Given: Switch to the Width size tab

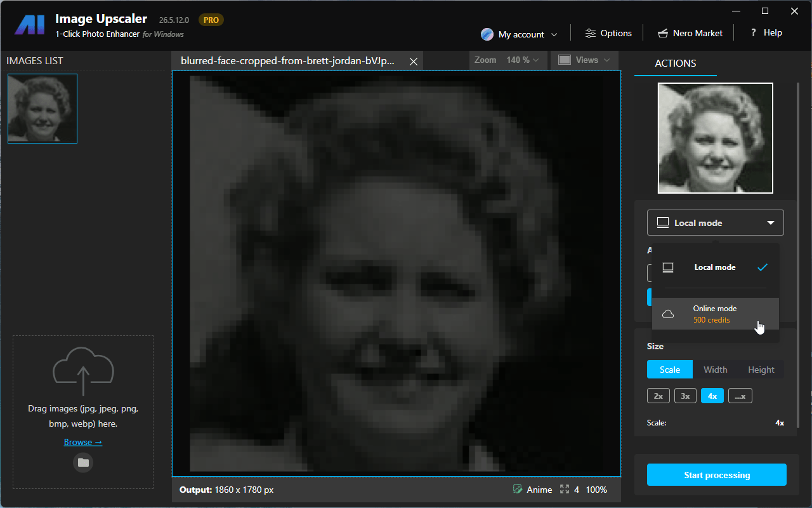Looking at the screenshot, I should point(715,370).
